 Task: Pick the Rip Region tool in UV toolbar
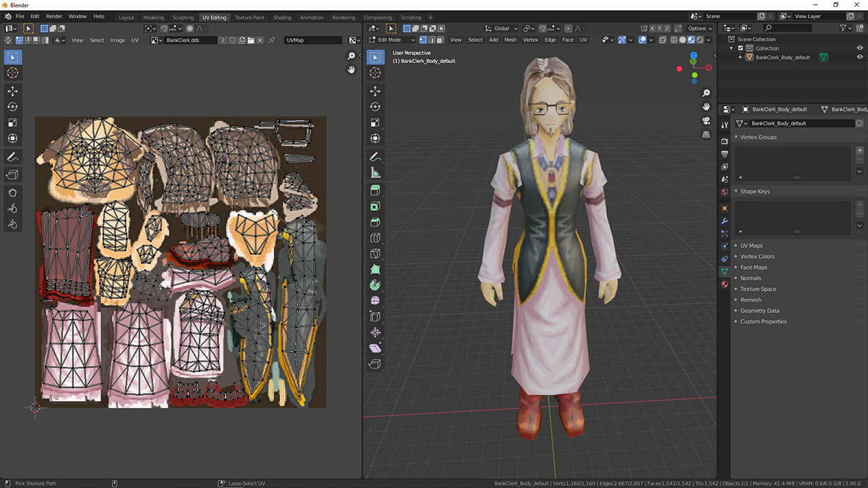(x=13, y=174)
